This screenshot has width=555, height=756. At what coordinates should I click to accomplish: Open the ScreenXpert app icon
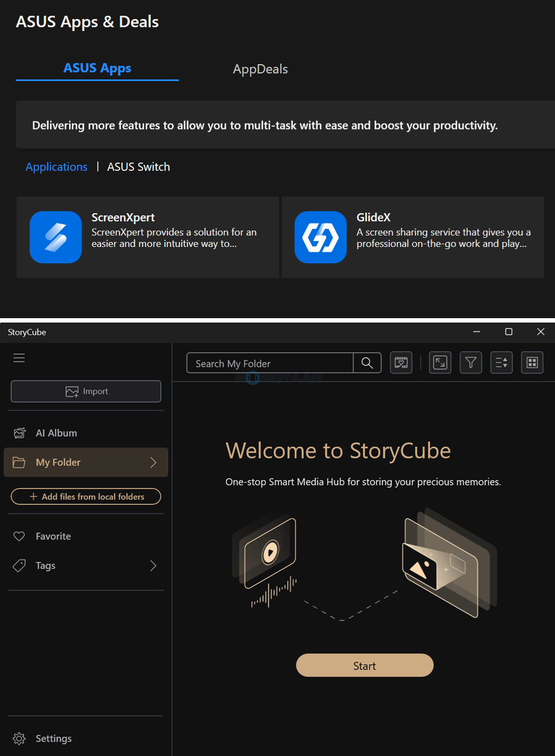55,237
